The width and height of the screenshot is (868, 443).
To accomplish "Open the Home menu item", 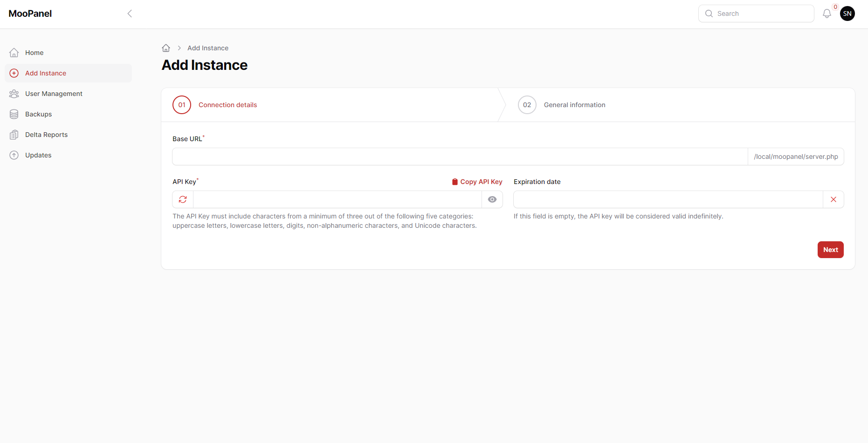I will pos(68,53).
